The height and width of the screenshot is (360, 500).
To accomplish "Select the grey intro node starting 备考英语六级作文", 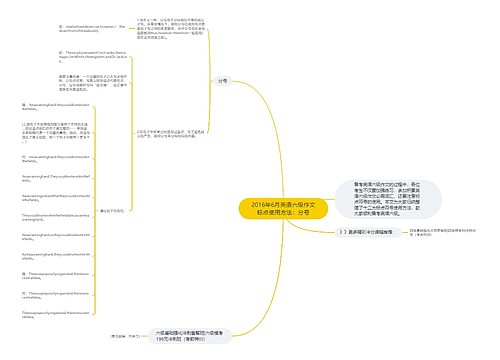I will pyautogui.click(x=387, y=199).
